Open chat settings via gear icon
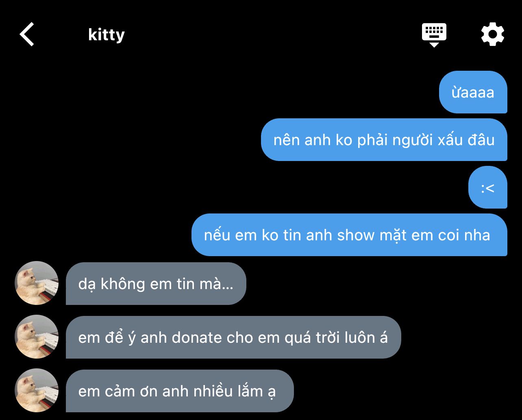Image resolution: width=522 pixels, height=420 pixels. click(493, 34)
